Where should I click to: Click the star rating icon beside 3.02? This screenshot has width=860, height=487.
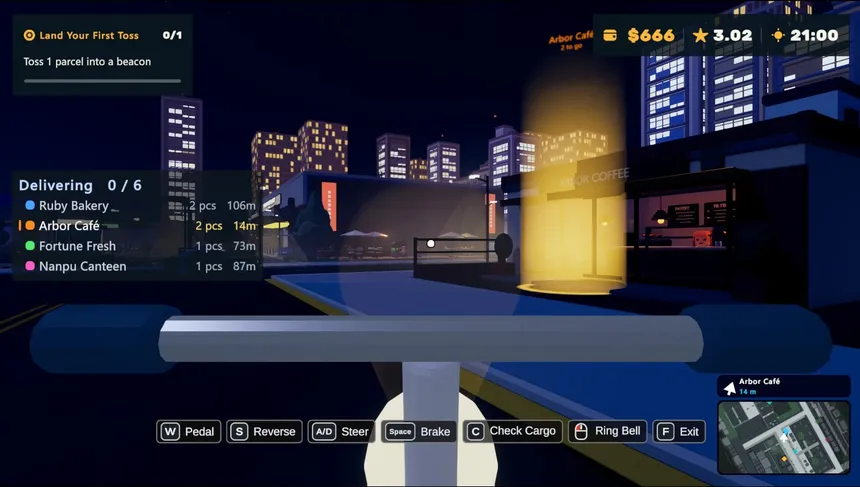700,36
